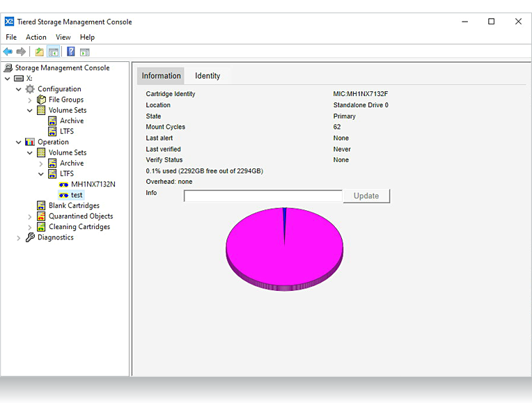Collapse LTFS under Operation Volume Sets
The height and width of the screenshot is (403, 532).
(41, 174)
